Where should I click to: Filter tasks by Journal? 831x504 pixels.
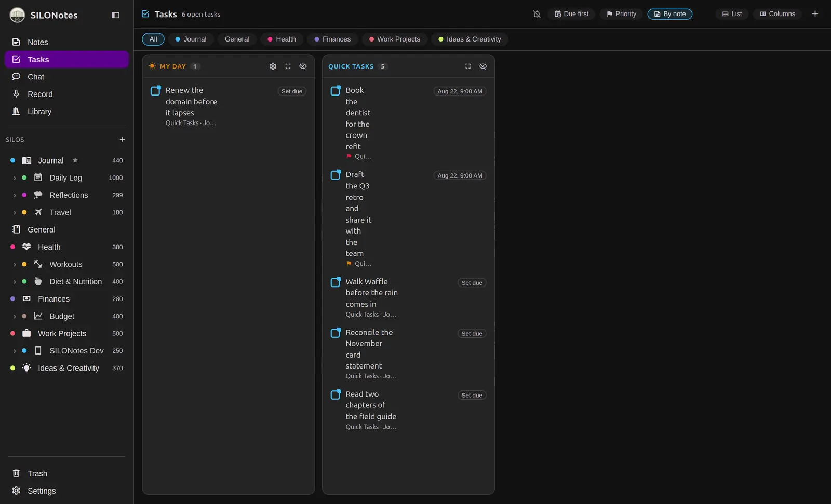[191, 39]
